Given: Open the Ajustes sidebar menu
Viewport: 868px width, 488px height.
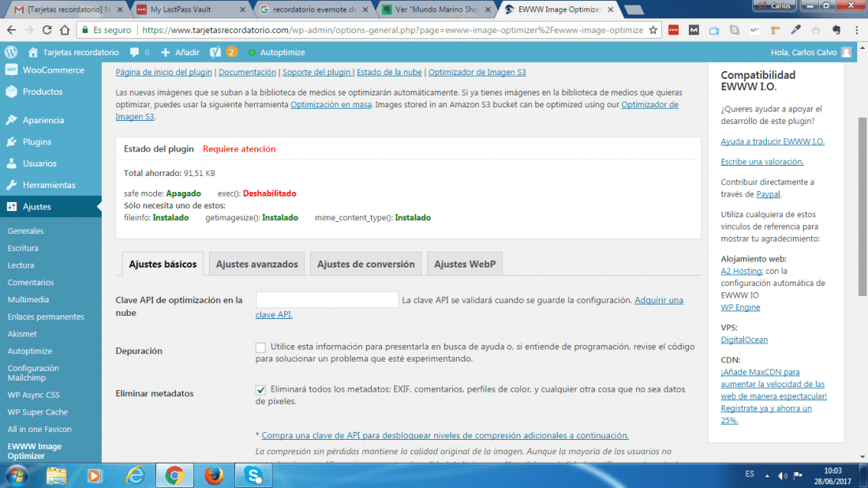Looking at the screenshot, I should [x=51, y=207].
